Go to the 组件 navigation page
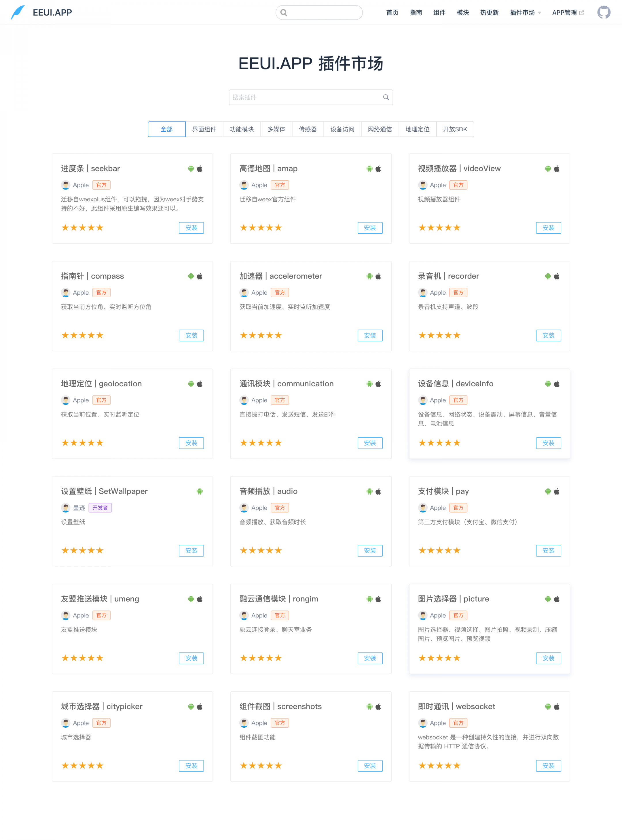Image resolution: width=622 pixels, height=840 pixels. [x=439, y=13]
